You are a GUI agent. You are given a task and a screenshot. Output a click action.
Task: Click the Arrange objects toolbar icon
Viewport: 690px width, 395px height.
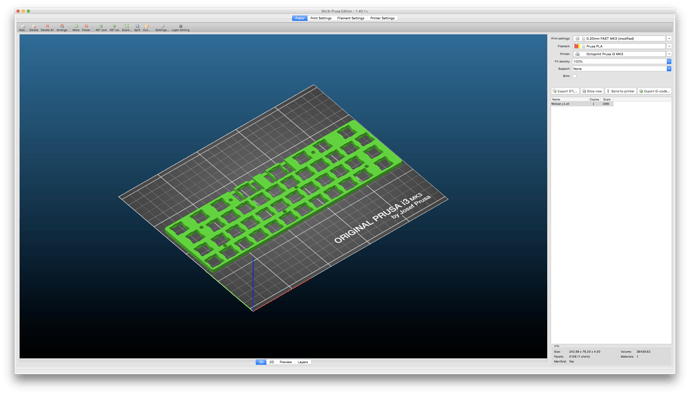(62, 28)
